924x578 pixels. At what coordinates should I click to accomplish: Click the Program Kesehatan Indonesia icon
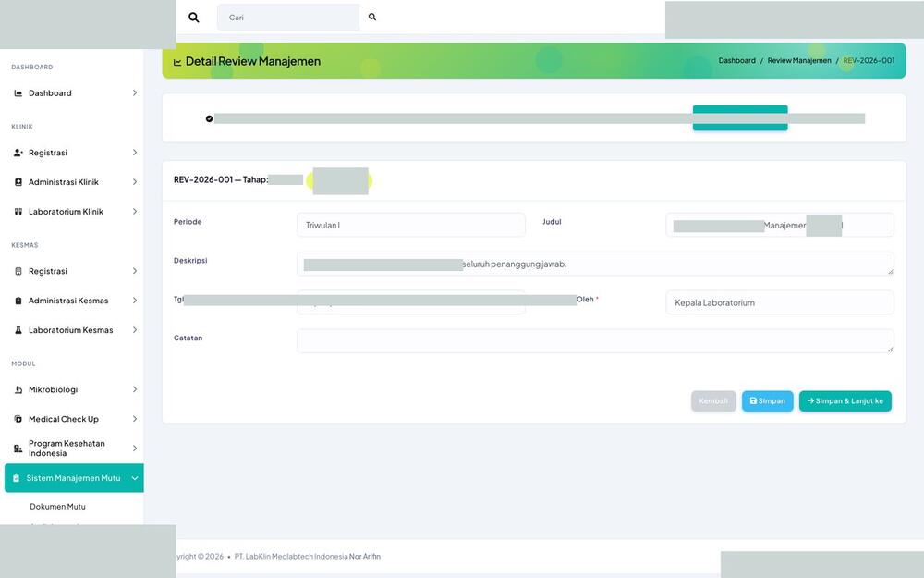pyautogui.click(x=18, y=449)
